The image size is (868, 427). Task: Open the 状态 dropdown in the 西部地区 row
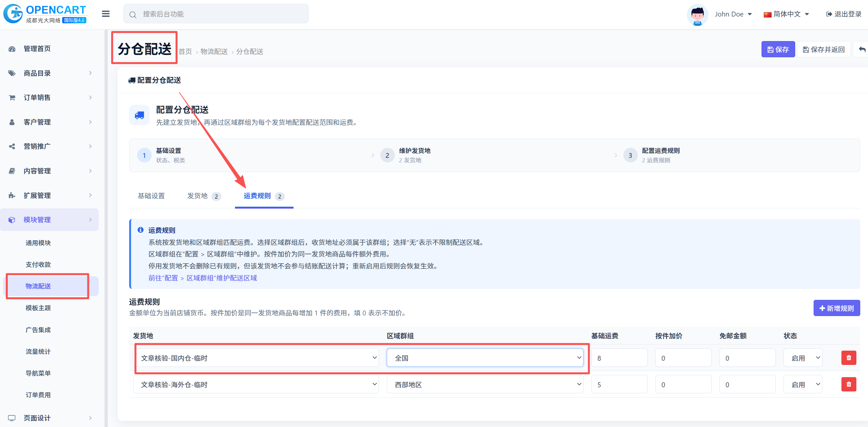point(803,384)
